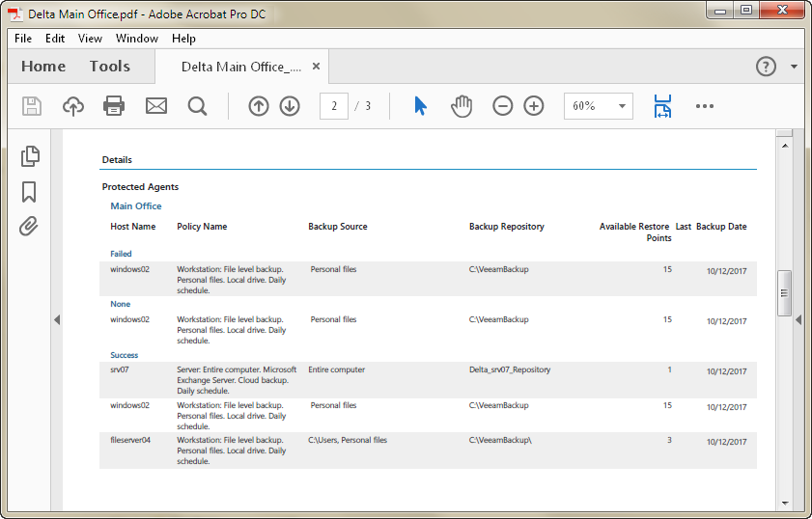Click the Main Office link
Screen dimensions: 812x519
click(x=136, y=206)
